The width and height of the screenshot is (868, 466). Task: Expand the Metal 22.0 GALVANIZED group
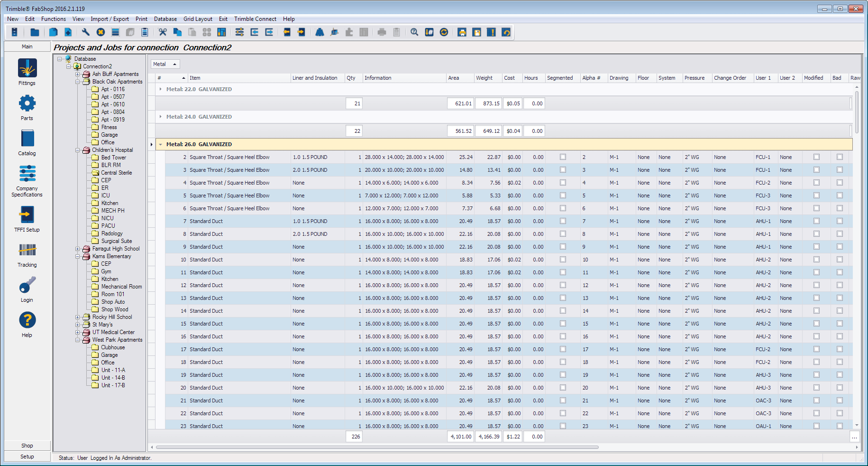click(x=161, y=89)
